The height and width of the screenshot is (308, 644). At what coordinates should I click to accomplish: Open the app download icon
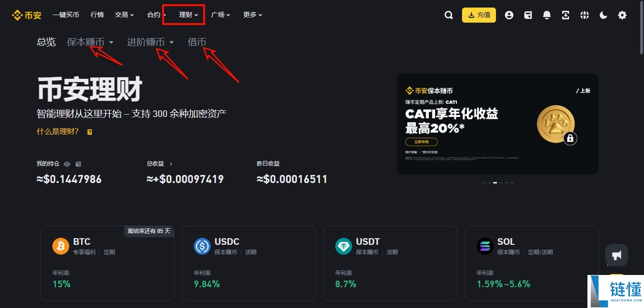pyautogui.click(x=566, y=15)
